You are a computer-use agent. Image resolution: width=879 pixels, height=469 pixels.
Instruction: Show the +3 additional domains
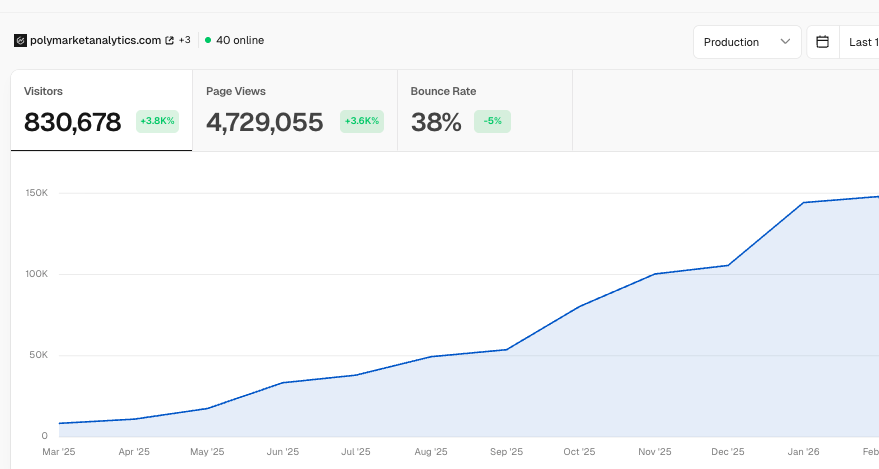click(x=184, y=40)
